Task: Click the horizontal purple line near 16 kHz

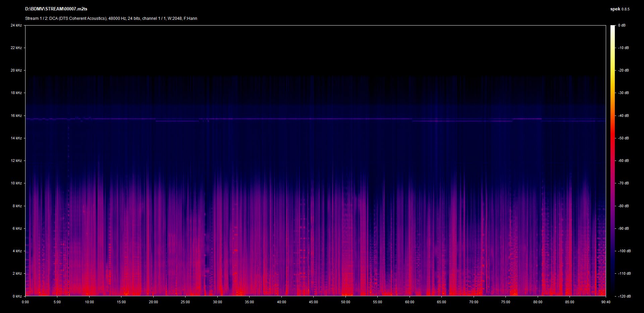Action: pyautogui.click(x=285, y=119)
